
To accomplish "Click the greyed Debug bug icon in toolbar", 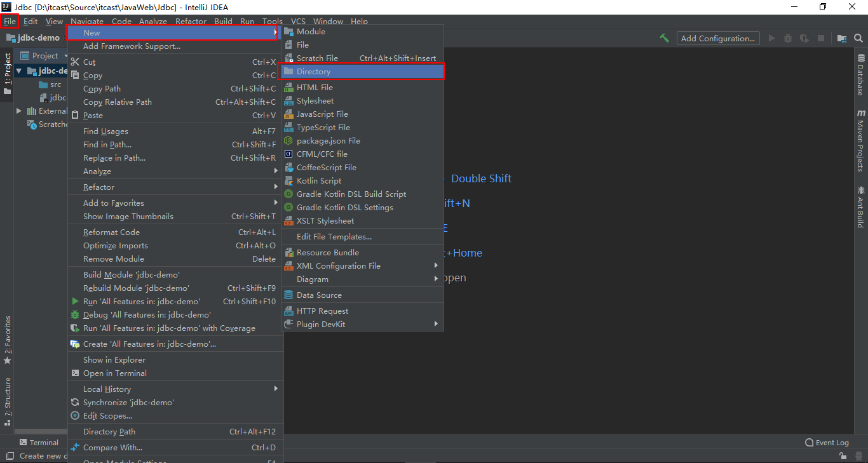I will (x=788, y=38).
